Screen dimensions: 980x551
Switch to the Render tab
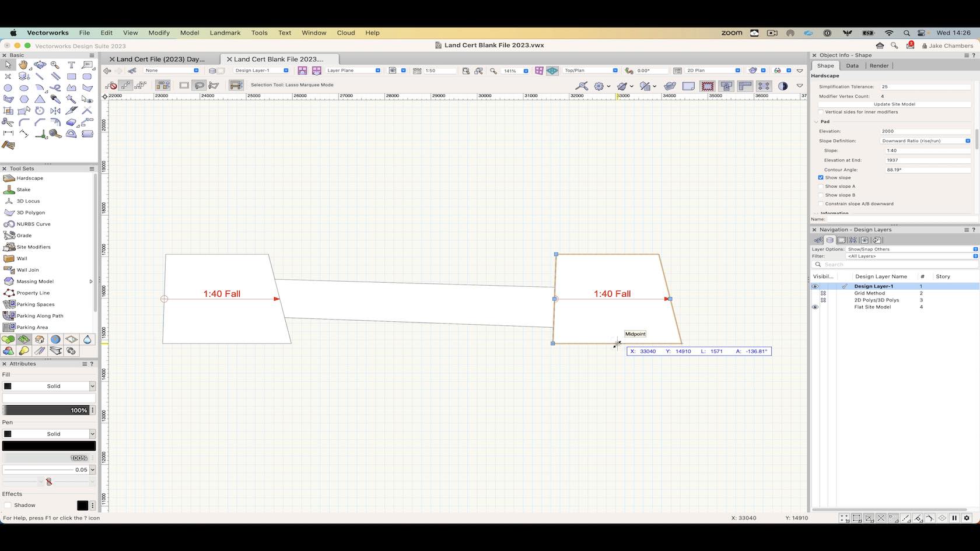[x=878, y=66]
